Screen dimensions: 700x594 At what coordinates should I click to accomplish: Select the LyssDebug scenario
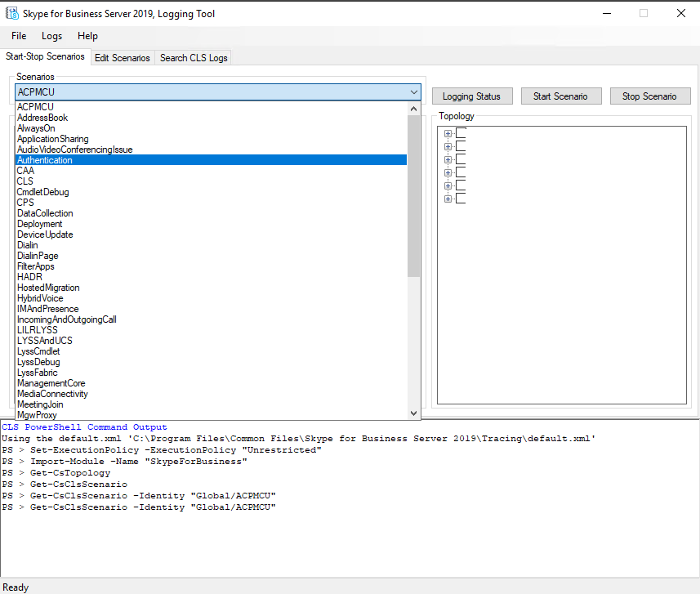click(212, 362)
